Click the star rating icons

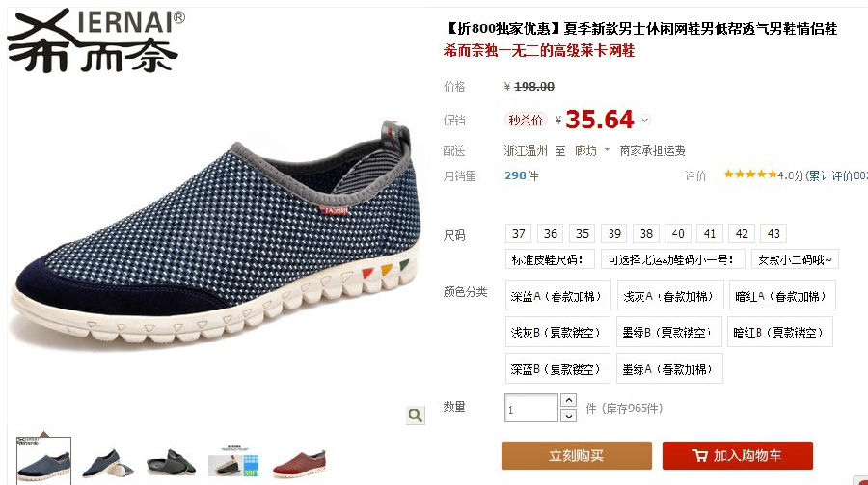[750, 175]
